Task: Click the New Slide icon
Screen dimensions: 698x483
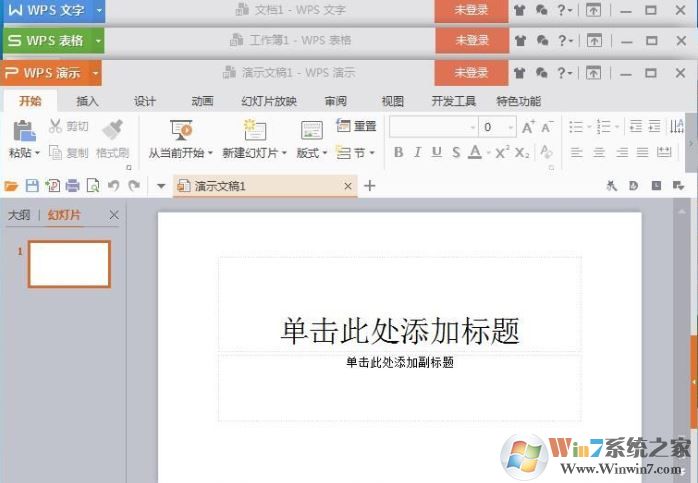Action: [255, 130]
